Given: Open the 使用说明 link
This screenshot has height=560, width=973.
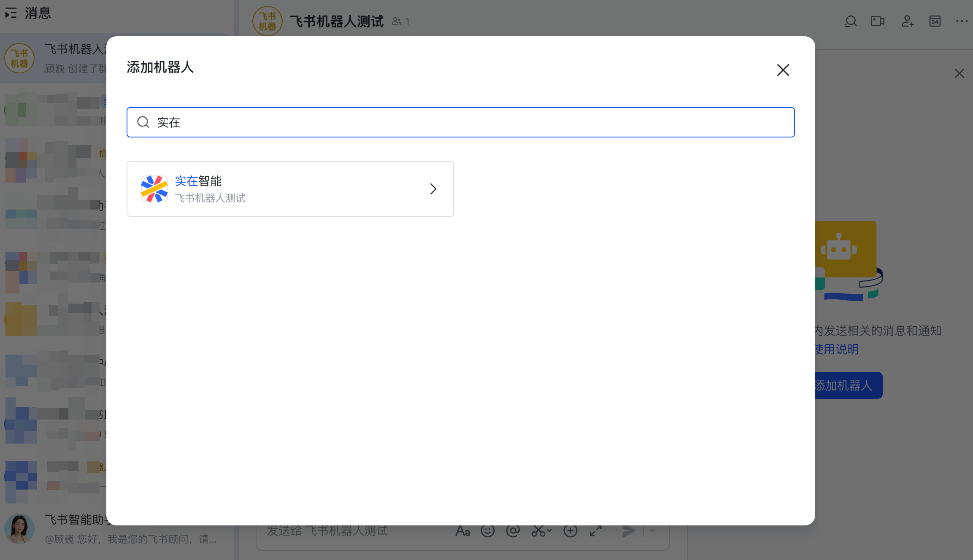Looking at the screenshot, I should (837, 349).
